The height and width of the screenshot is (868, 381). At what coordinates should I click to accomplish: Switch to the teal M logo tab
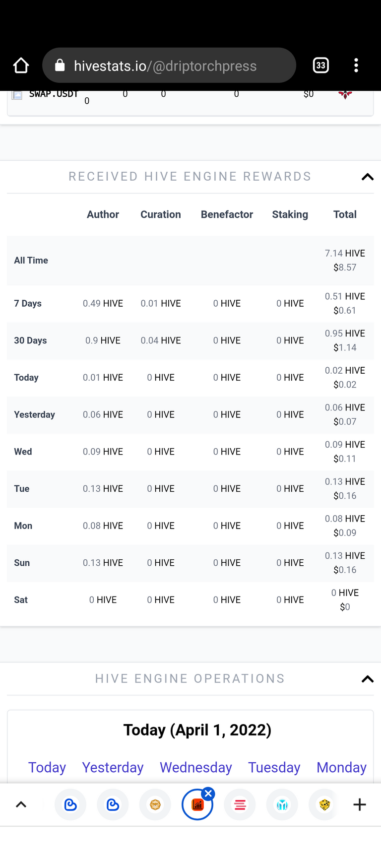point(282,804)
